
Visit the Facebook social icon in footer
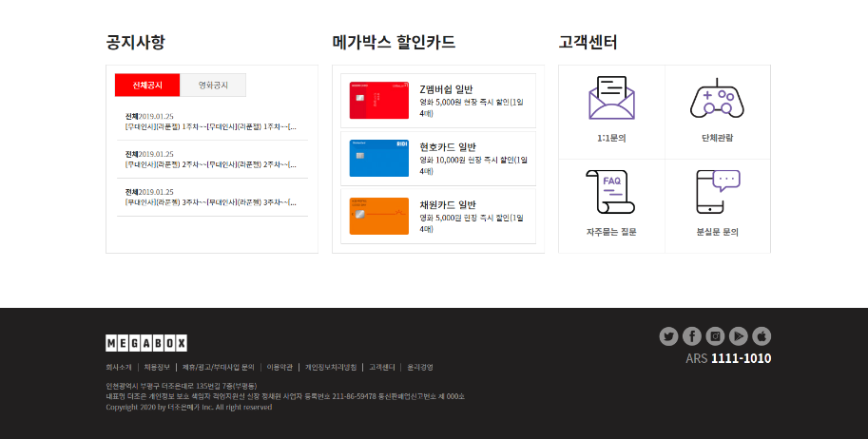[692, 336]
